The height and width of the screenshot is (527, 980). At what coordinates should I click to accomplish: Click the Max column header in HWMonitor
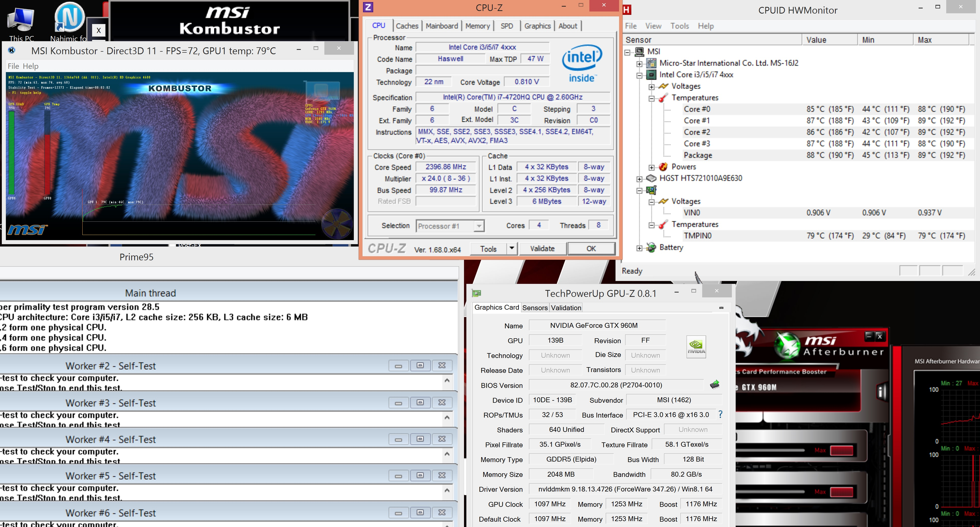(x=941, y=40)
